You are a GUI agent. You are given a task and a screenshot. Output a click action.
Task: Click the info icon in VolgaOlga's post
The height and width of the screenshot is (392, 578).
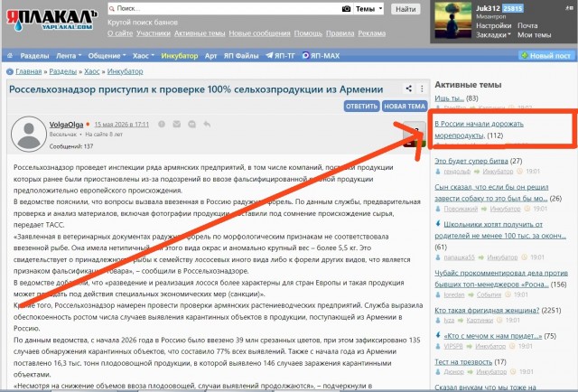click(162, 125)
